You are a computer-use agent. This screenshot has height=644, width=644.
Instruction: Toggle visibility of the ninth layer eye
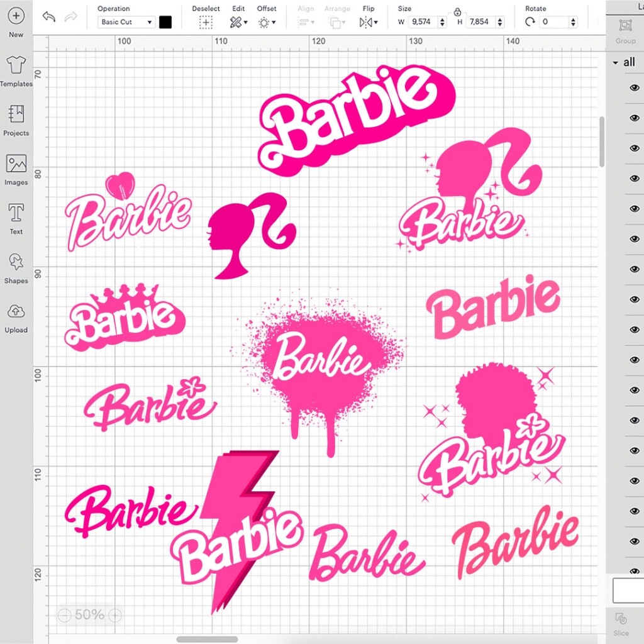coord(634,330)
